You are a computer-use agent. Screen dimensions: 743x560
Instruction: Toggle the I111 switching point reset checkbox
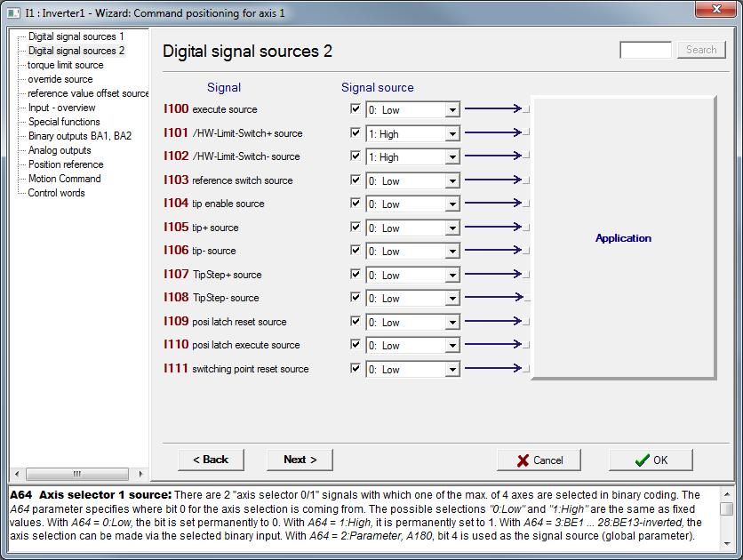click(x=355, y=368)
